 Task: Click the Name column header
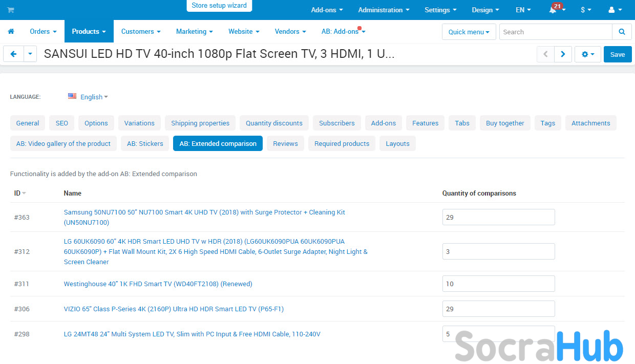point(73,193)
